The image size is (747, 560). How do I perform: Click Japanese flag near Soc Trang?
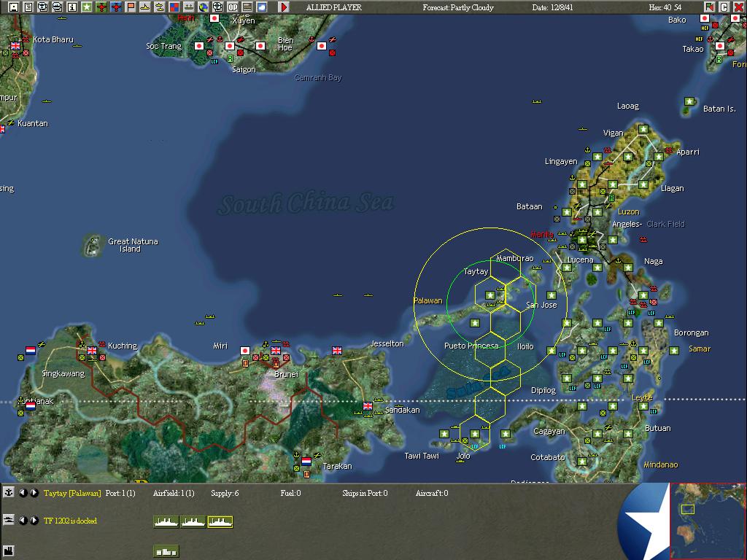click(x=199, y=46)
